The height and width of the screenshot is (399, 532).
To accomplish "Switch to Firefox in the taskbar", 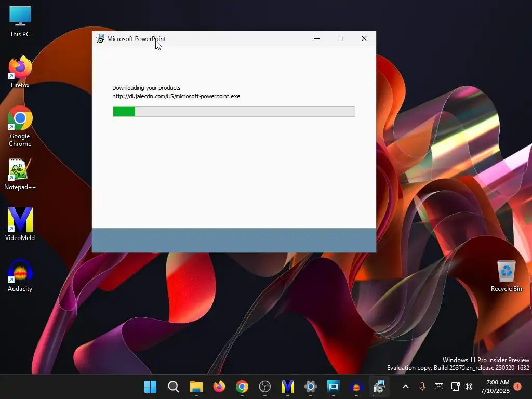I will click(219, 387).
